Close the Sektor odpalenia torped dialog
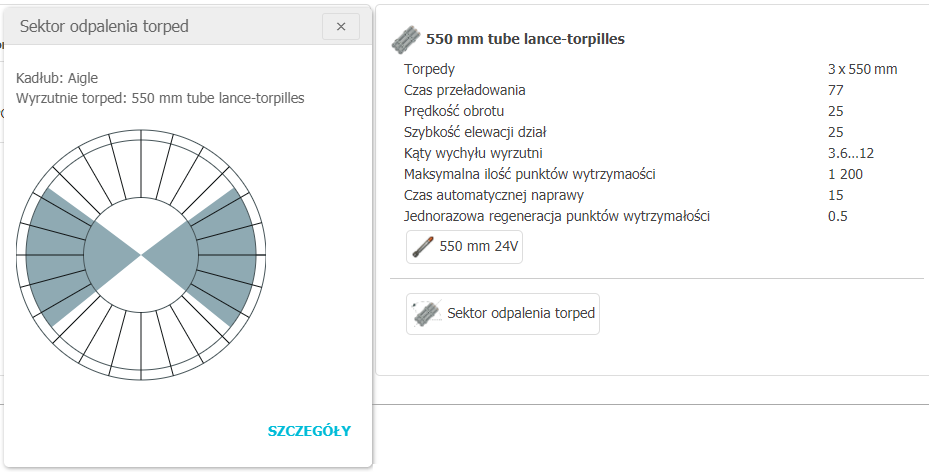 [x=340, y=27]
